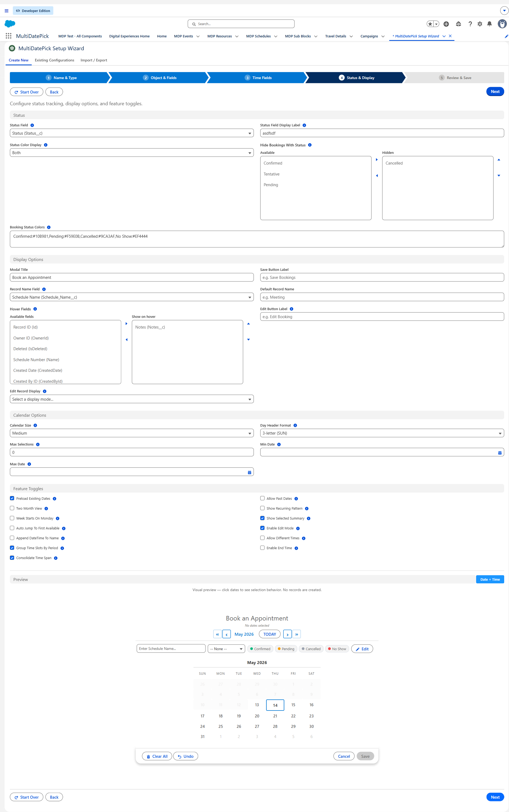Click the hamburger menu icon
The image size is (509, 812).
6,11
